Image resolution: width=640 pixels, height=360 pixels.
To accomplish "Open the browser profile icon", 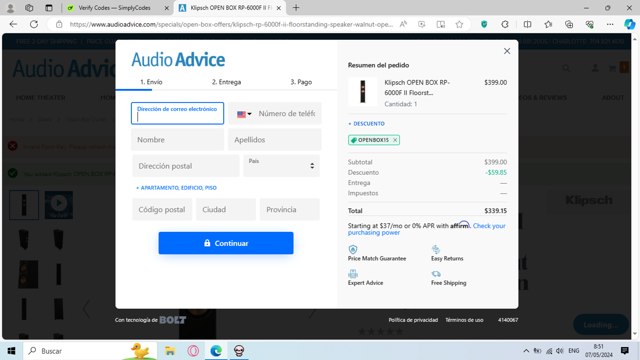I will 10,8.
